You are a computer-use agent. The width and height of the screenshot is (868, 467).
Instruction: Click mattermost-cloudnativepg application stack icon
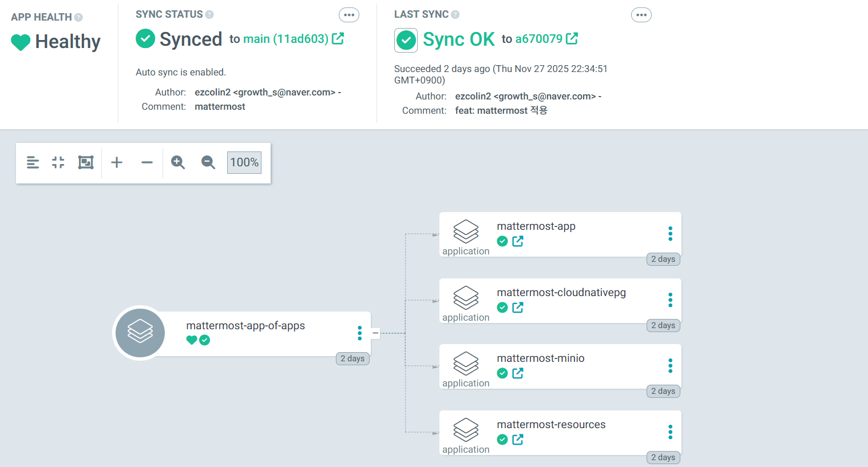(466, 298)
